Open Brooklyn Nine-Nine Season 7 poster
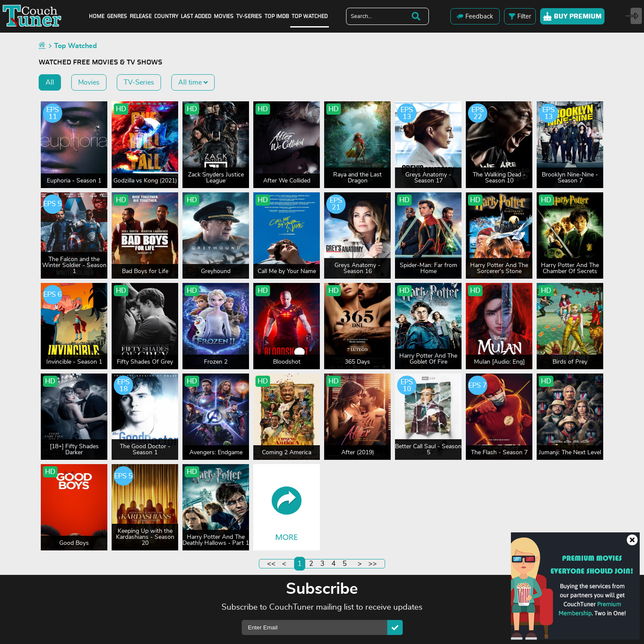 point(570,145)
